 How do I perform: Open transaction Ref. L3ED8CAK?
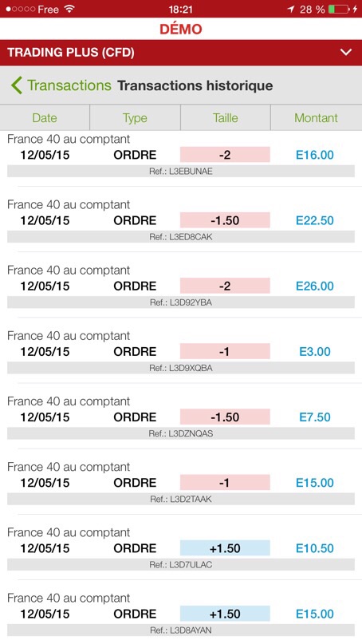181,237
